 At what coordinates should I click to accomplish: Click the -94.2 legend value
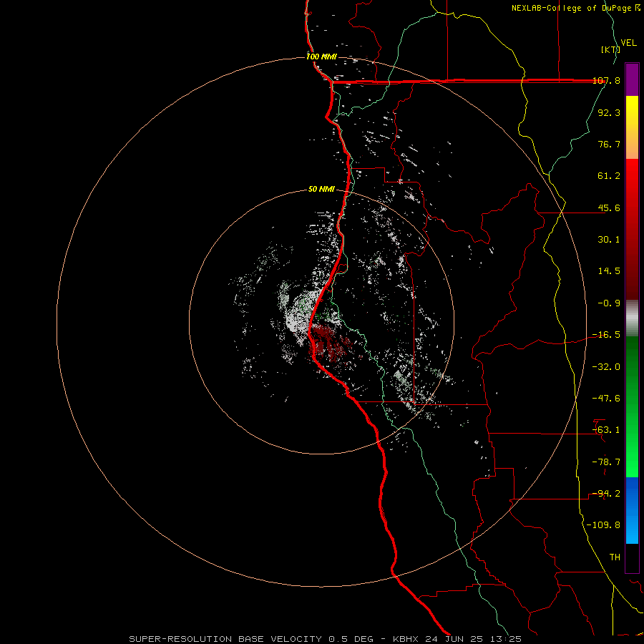[606, 494]
